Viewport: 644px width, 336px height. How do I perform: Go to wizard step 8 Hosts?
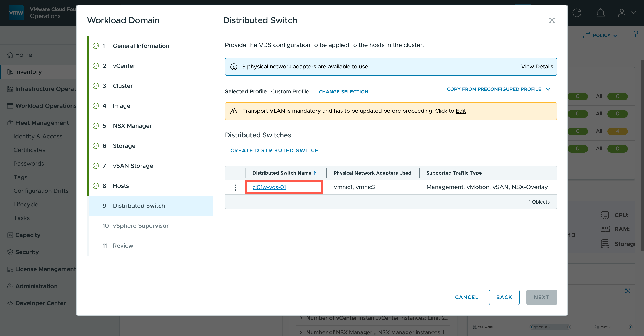[x=121, y=186]
